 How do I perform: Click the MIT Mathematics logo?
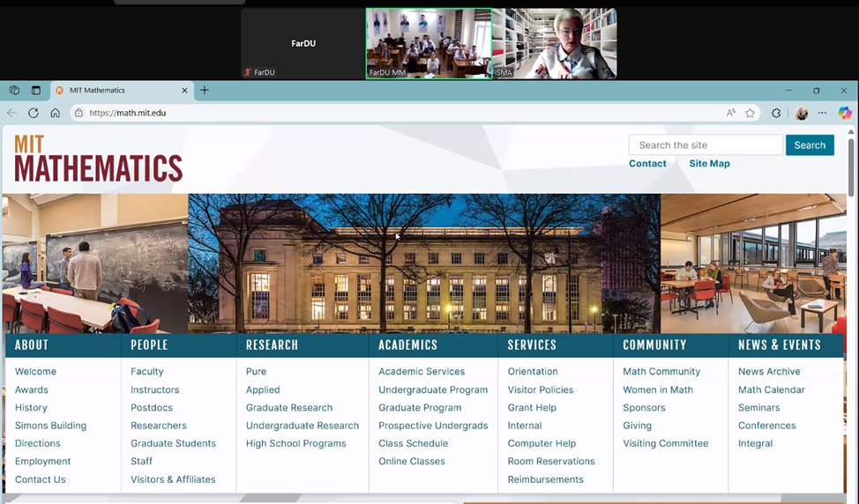(98, 159)
